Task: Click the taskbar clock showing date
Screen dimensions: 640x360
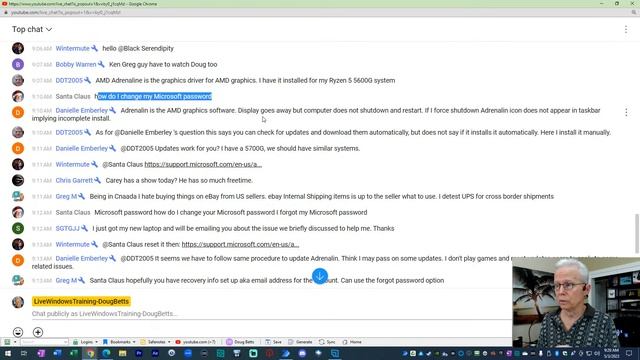Action: (x=611, y=353)
